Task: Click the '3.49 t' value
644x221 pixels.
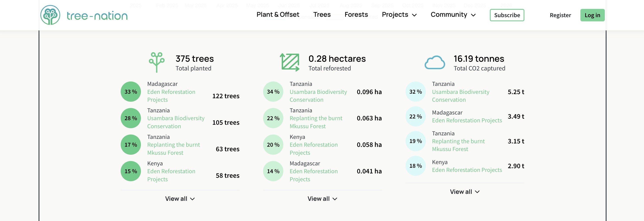Action: point(516,116)
